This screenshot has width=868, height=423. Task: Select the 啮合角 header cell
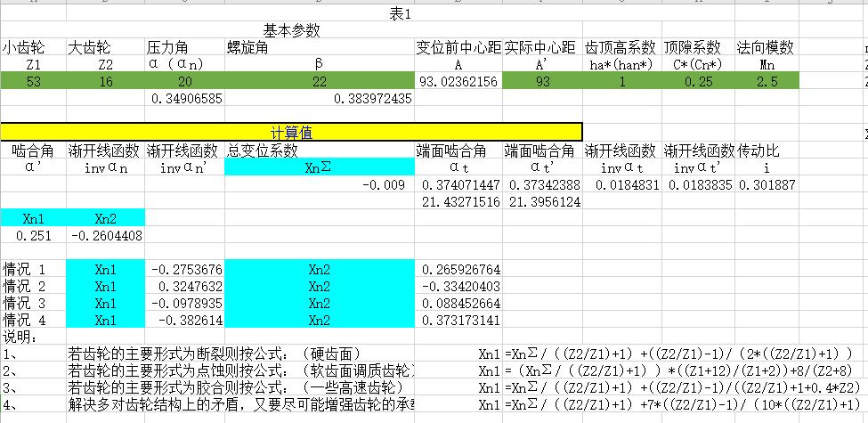pos(33,150)
